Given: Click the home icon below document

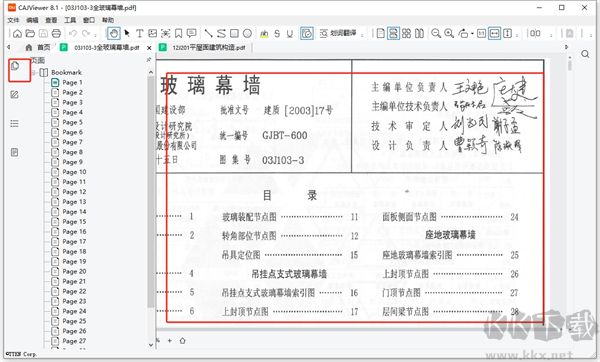Looking at the screenshot, I should pyautogui.click(x=183, y=340).
